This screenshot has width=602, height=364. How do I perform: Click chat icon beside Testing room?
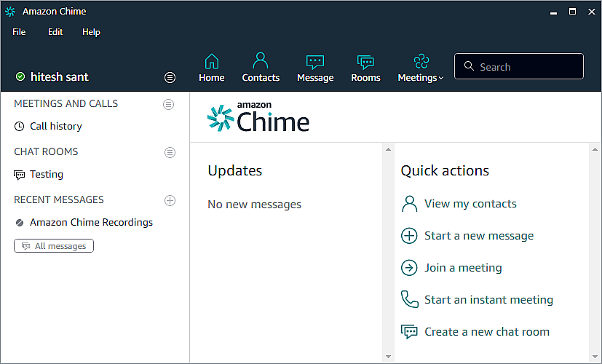(x=19, y=175)
